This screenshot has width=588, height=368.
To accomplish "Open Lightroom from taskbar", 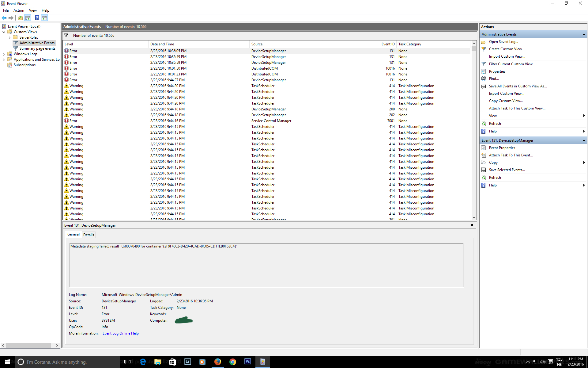I will (188, 362).
